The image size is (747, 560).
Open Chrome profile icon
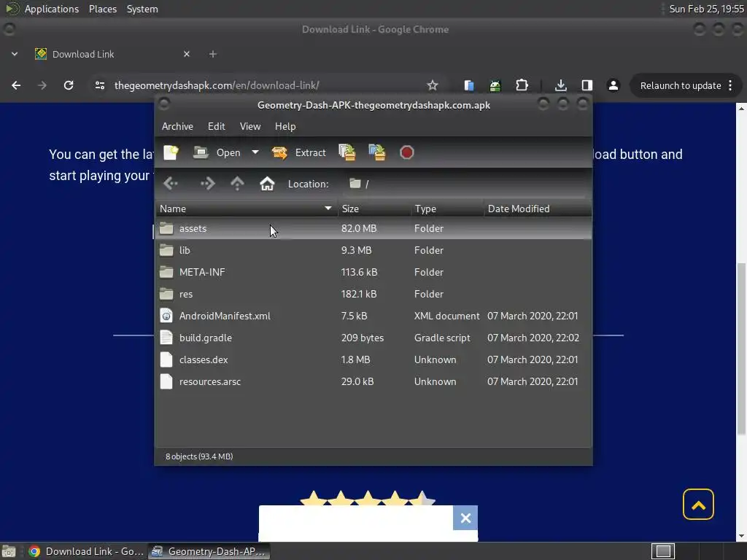(x=613, y=85)
